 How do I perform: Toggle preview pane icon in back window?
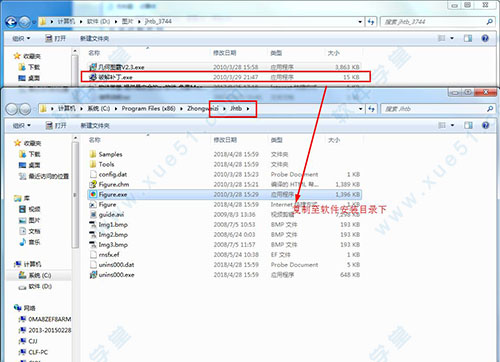coord(468,38)
